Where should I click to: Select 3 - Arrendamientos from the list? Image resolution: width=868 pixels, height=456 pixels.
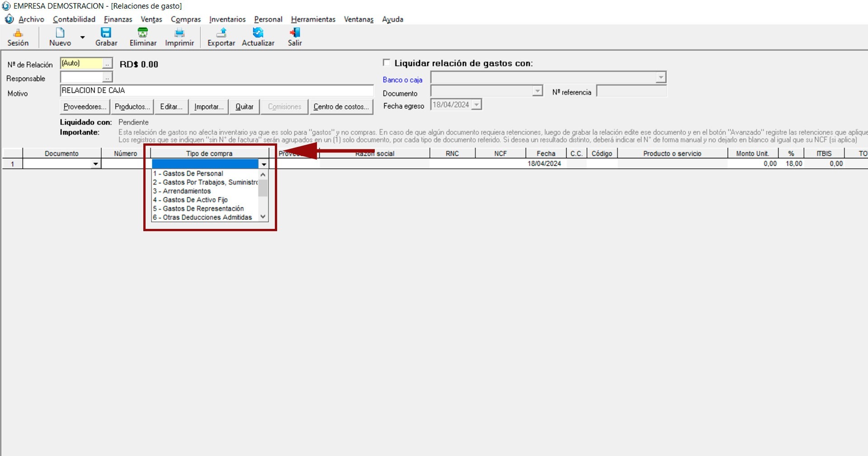pyautogui.click(x=187, y=191)
